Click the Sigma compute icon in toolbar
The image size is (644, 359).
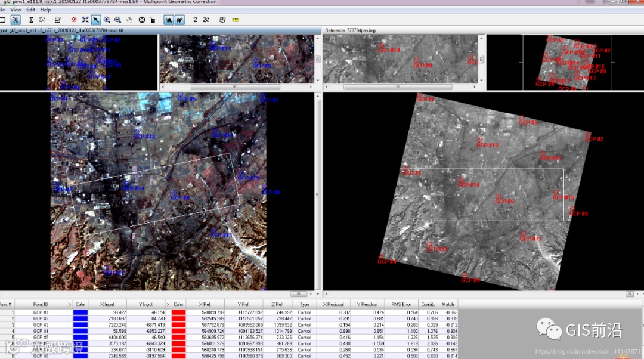(x=31, y=20)
